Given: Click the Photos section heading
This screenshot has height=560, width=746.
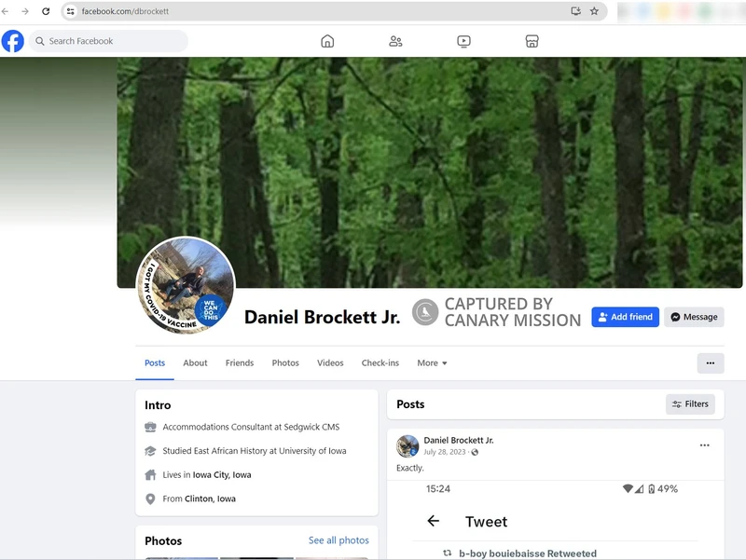Looking at the screenshot, I should [163, 541].
